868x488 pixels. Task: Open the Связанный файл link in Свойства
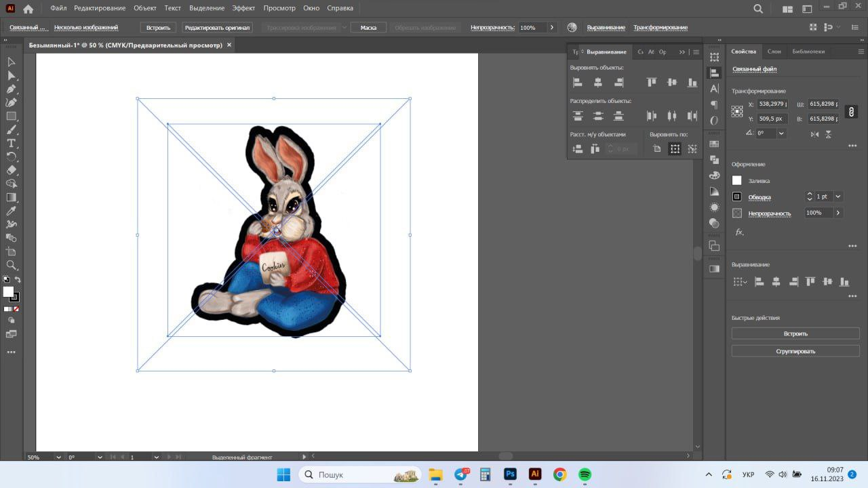click(754, 69)
